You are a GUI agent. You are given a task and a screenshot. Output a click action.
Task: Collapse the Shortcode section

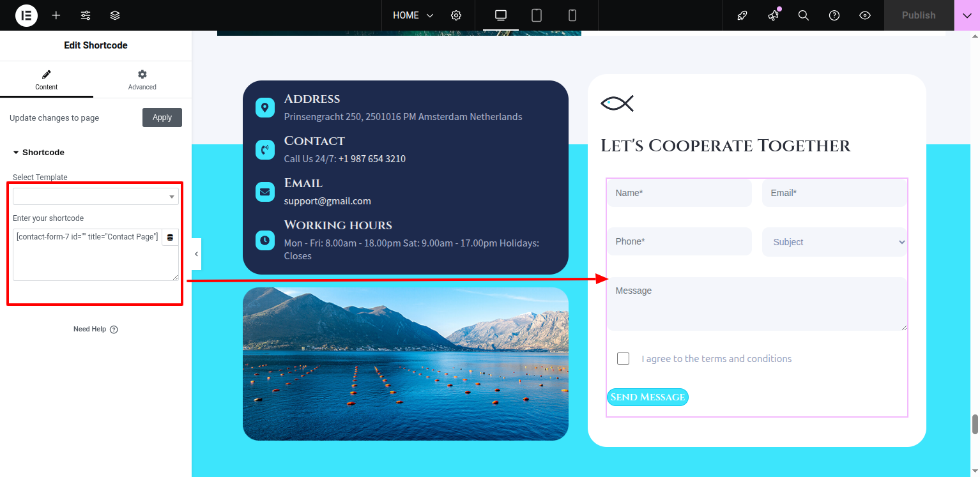(x=38, y=153)
